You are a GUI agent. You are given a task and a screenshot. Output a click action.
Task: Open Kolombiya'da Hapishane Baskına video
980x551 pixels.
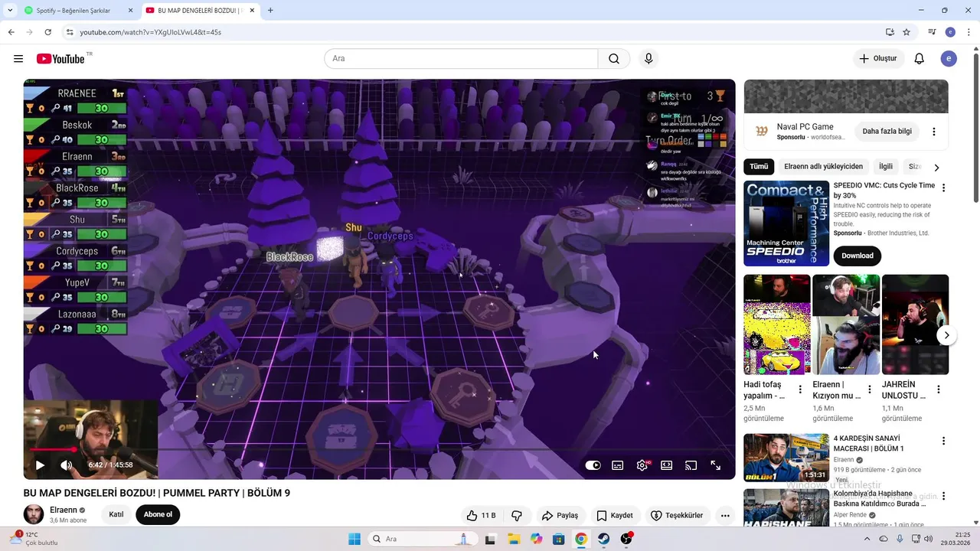pyautogui.click(x=786, y=507)
